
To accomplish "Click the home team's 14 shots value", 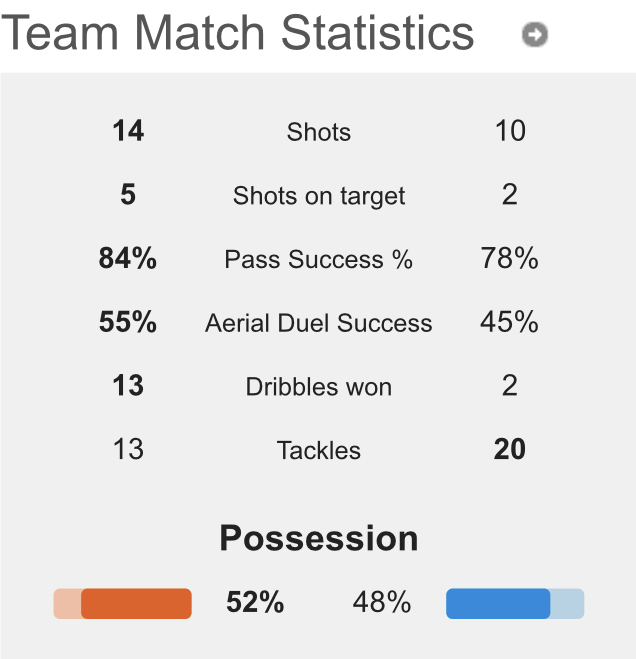I will tap(128, 131).
